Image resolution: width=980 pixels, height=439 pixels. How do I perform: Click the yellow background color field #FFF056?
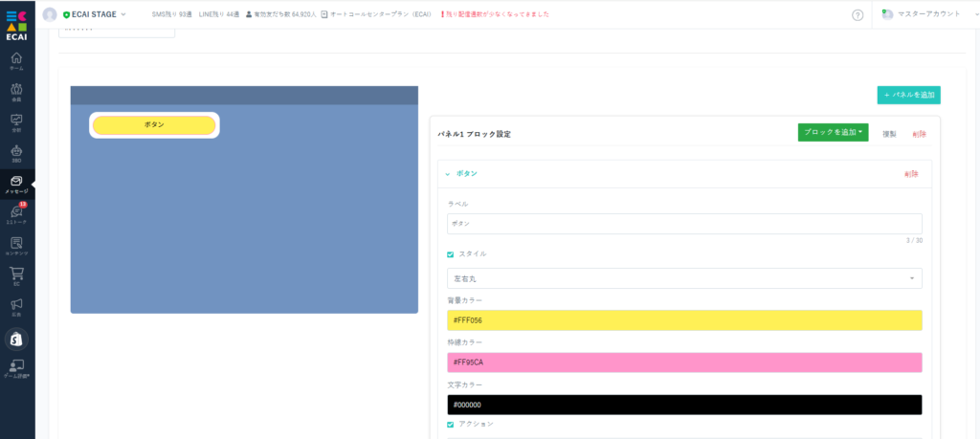pos(684,320)
